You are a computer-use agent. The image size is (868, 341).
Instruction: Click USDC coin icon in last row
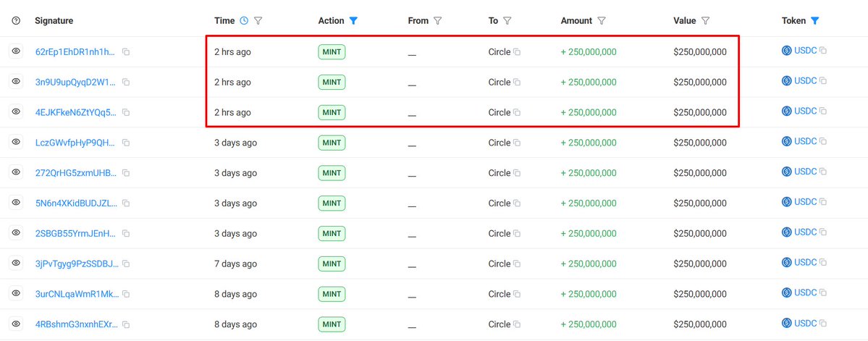(787, 323)
